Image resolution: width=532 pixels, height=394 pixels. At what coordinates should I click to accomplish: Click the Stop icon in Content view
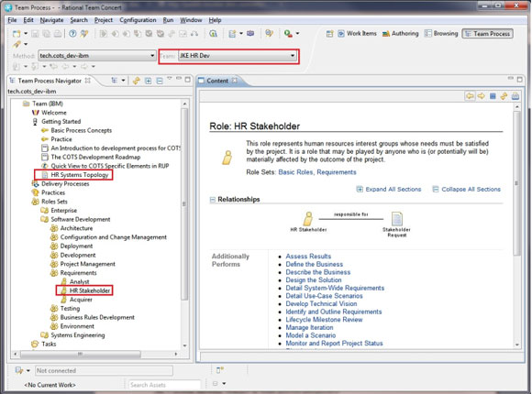pos(493,96)
